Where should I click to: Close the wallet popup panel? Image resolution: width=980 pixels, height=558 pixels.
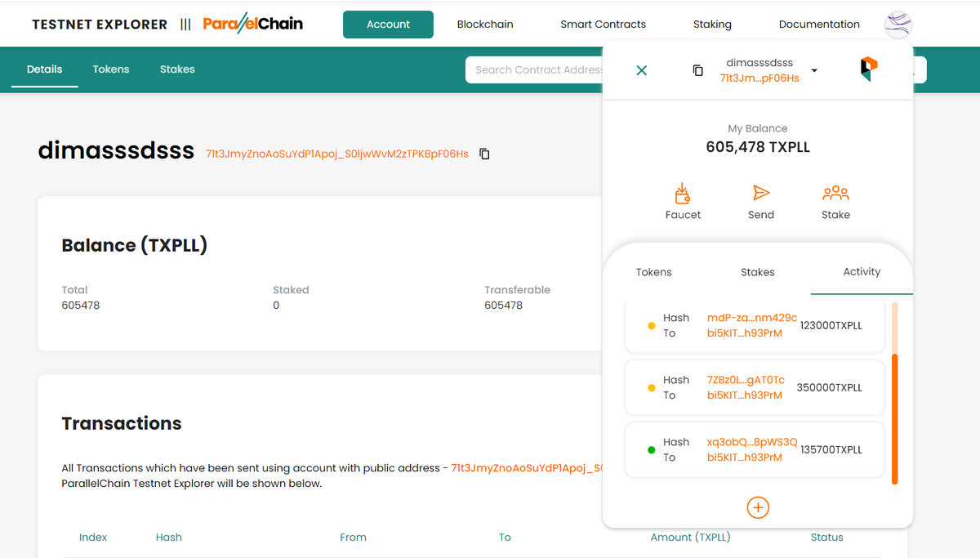point(641,70)
